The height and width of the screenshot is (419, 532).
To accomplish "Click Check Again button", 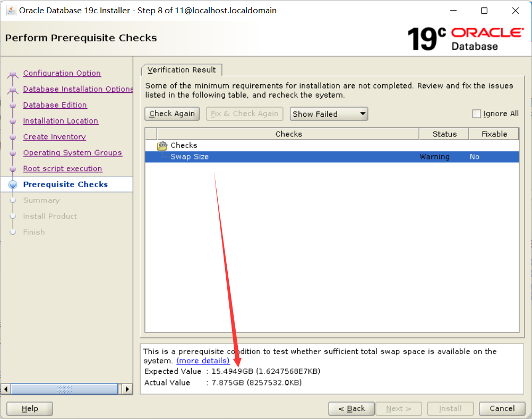I will coord(172,114).
